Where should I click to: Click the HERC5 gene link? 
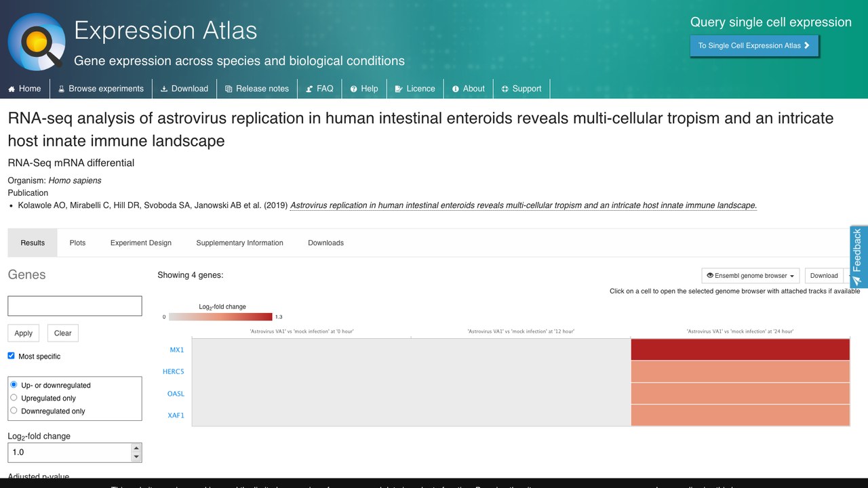pyautogui.click(x=174, y=371)
